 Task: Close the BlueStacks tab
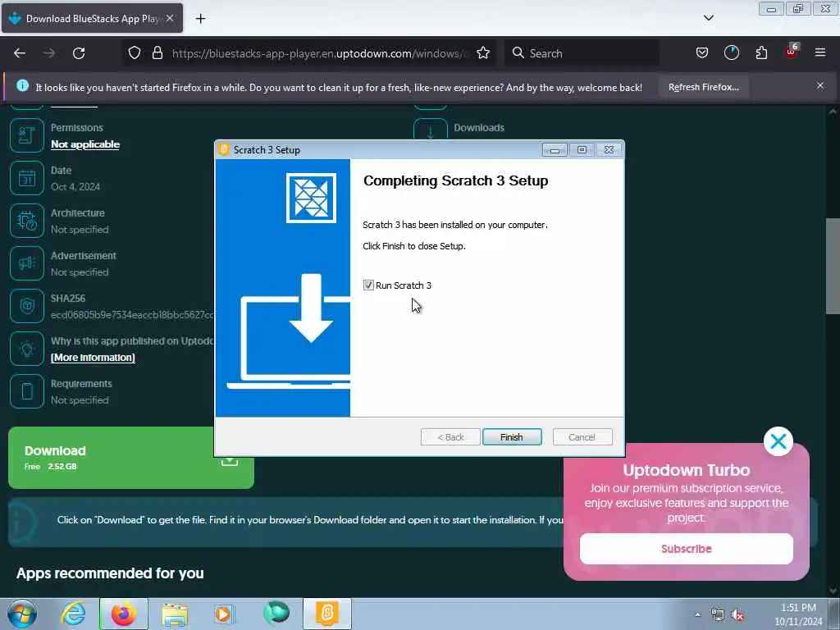click(170, 18)
